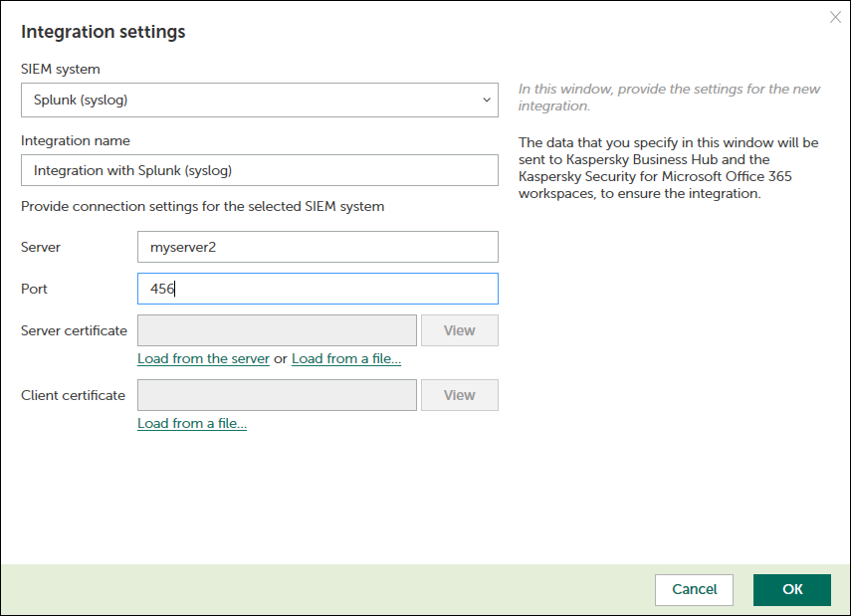
Task: Click the 'Client certificate' label text
Action: 73,395
